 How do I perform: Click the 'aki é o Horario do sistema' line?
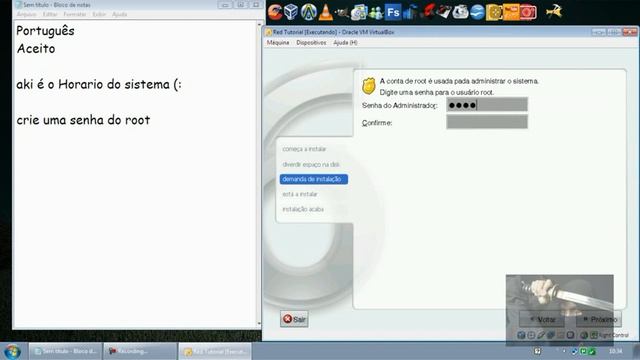pos(99,84)
